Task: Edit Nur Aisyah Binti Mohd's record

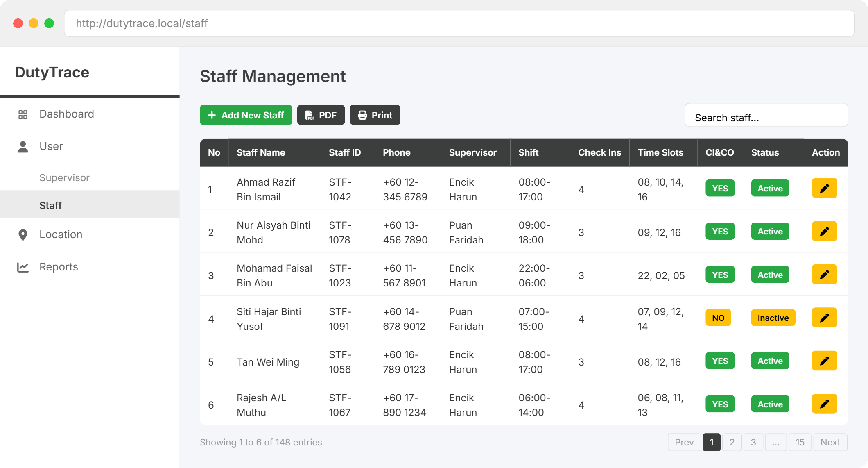Action: tap(824, 232)
